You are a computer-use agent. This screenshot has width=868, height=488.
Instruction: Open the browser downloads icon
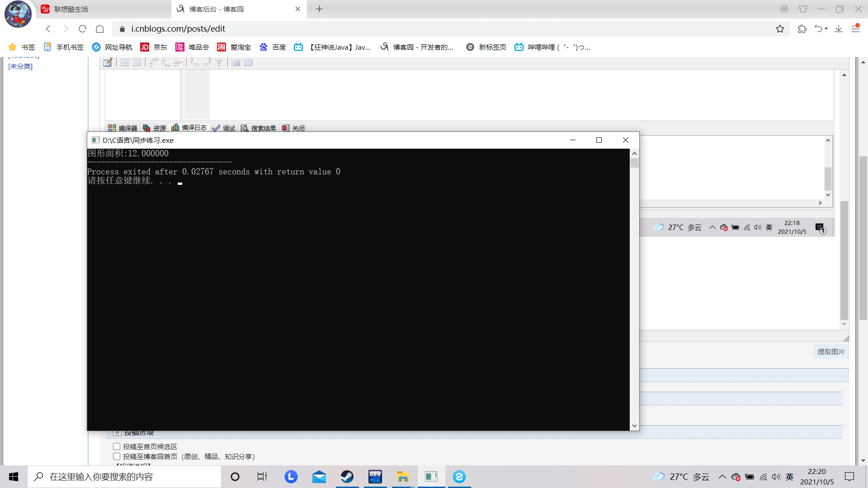839,29
